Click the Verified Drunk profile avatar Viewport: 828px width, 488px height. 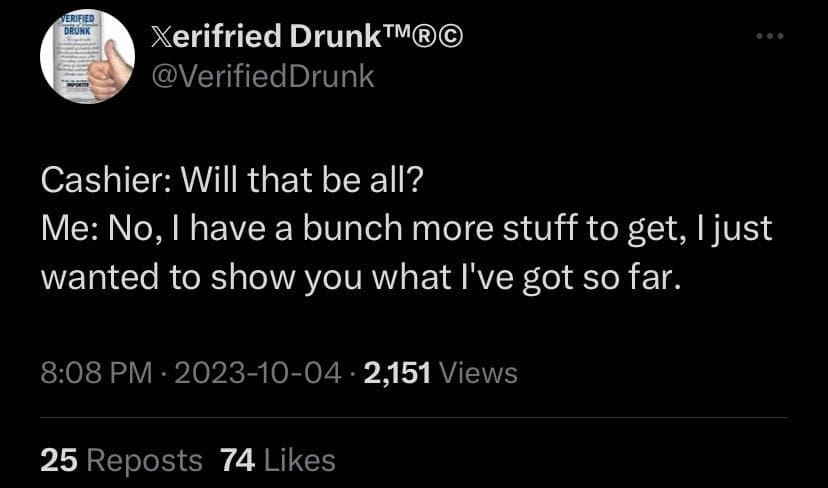click(x=87, y=58)
